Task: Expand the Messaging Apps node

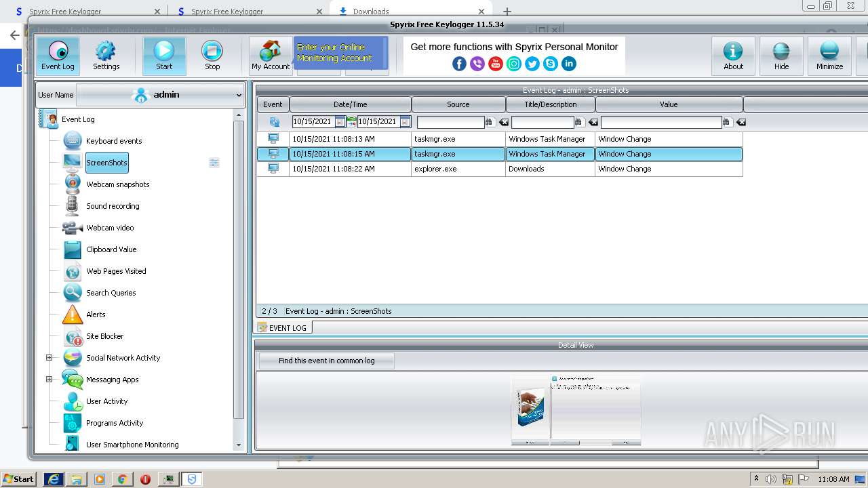Action: point(49,380)
